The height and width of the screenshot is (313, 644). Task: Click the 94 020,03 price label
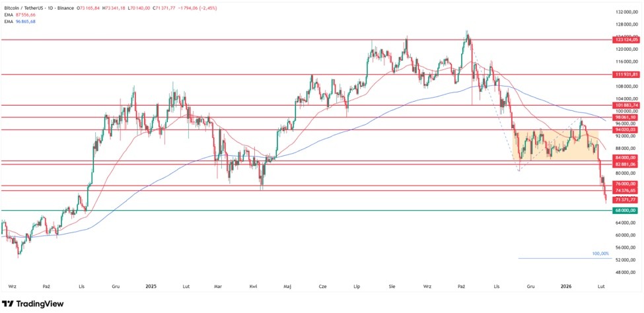click(624, 130)
